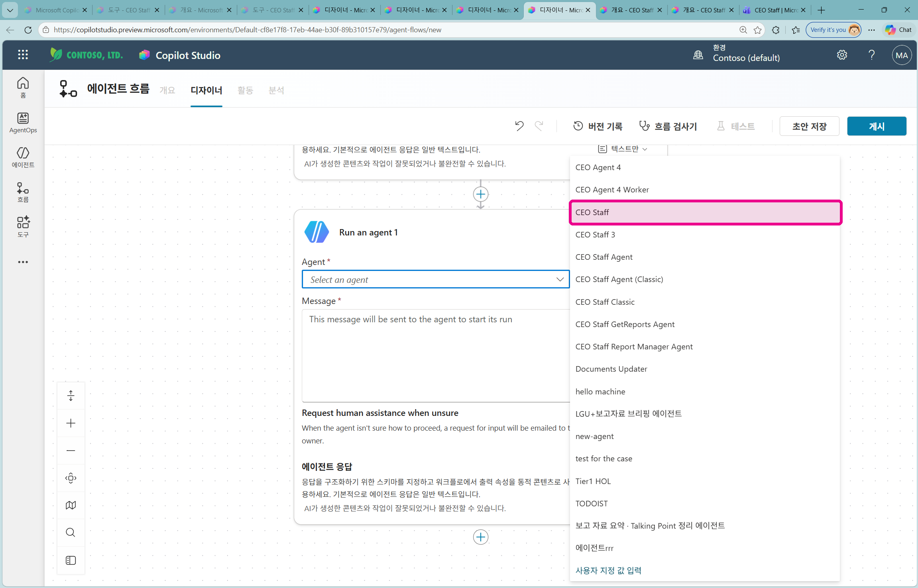This screenshot has height=588, width=918.
Task: Collapse or expand canvas actions vertically
Action: (x=71, y=396)
